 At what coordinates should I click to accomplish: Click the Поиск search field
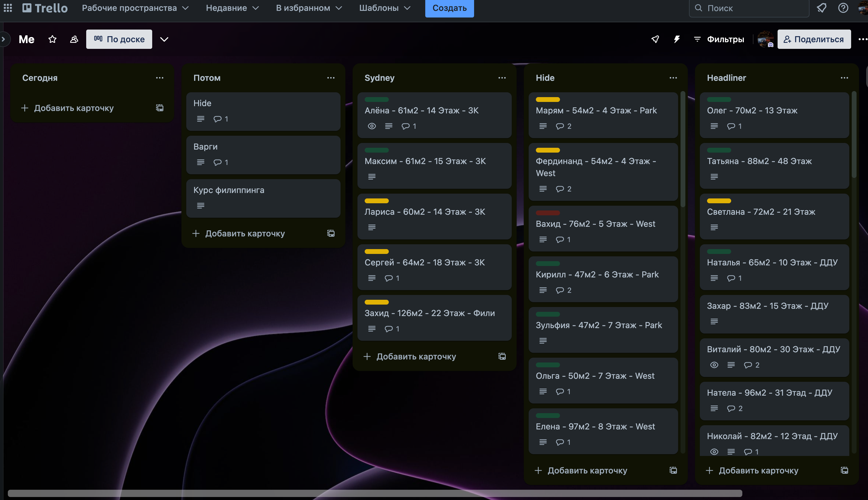749,8
